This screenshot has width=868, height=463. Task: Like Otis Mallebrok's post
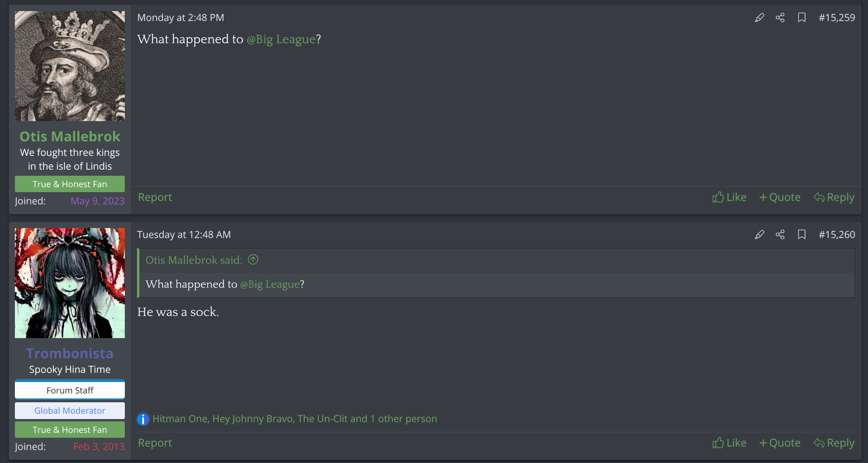coord(729,197)
